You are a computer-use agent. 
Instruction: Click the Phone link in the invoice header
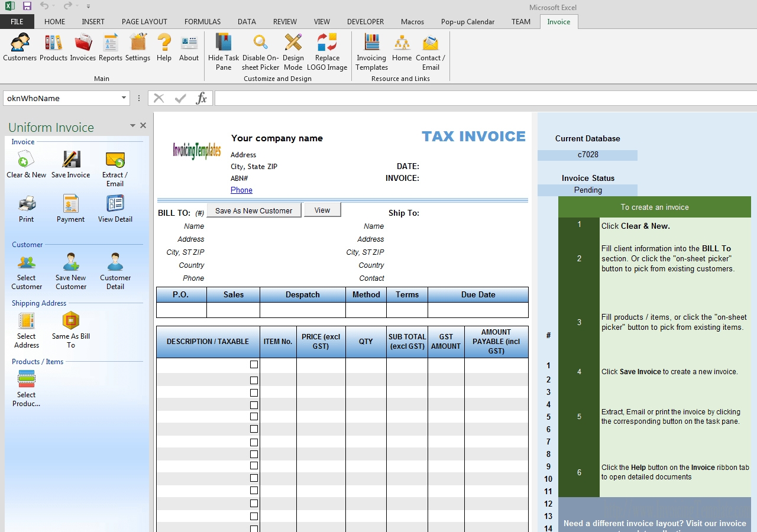click(241, 190)
